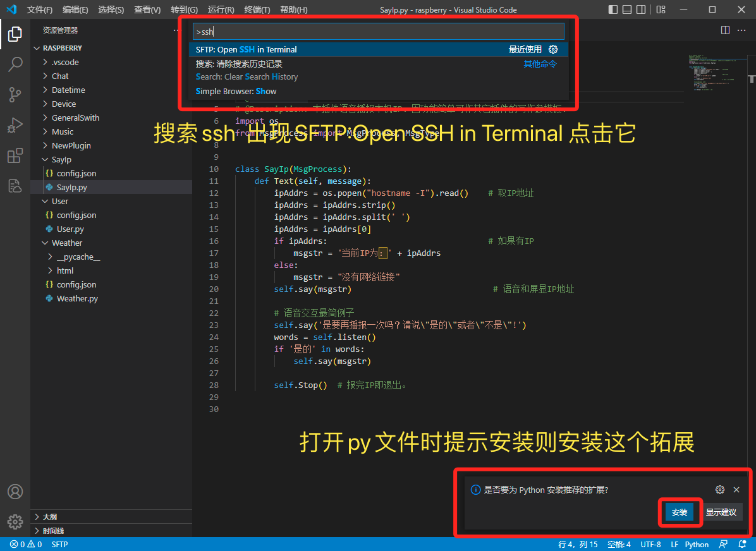Viewport: 756px width, 551px height.
Task: Expand the .vscode folder
Action: (x=111, y=62)
